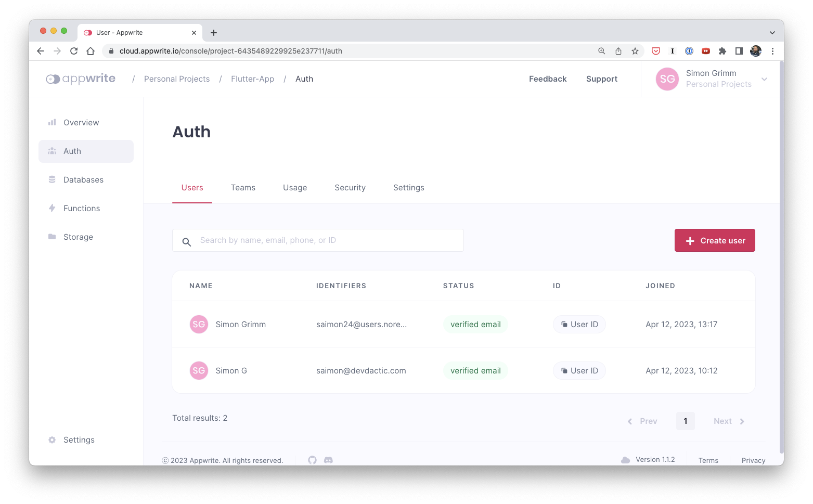Reload the page
The image size is (813, 504).
74,51
